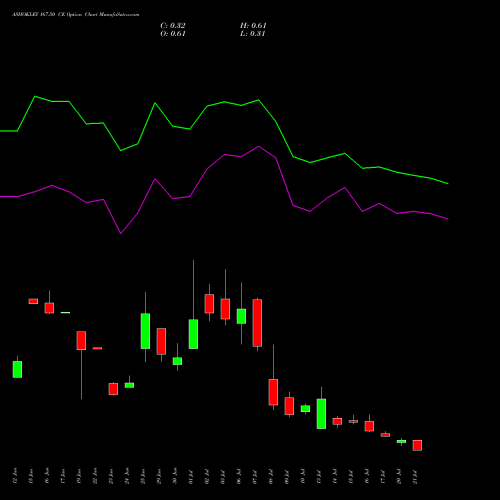500x500 pixels.
Task: Click the red candle above 08 Jul
Action: point(273,392)
